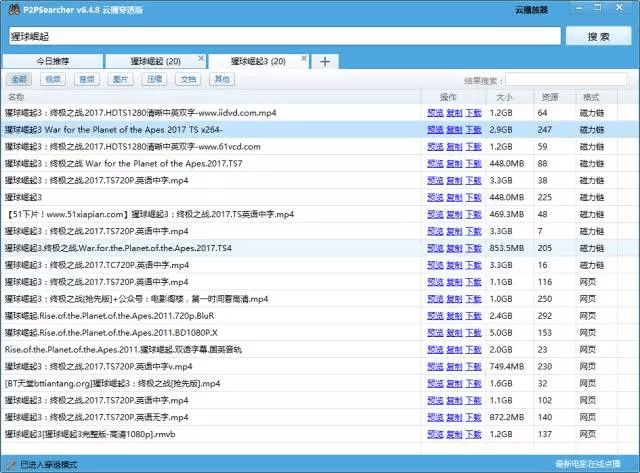640x473 pixels.
Task: Click 预览 link for 英语无字.mp4 row
Action: coord(435,417)
